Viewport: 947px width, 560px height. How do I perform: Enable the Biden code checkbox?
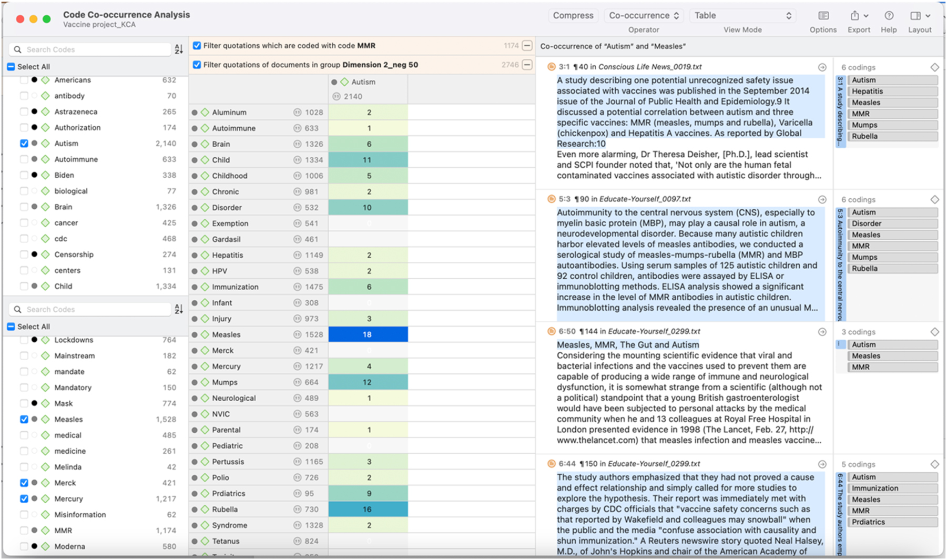tap(24, 175)
